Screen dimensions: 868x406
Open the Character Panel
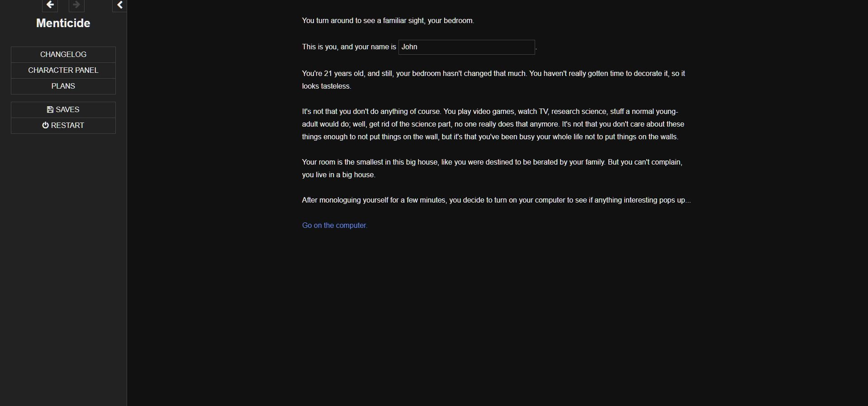pyautogui.click(x=63, y=71)
